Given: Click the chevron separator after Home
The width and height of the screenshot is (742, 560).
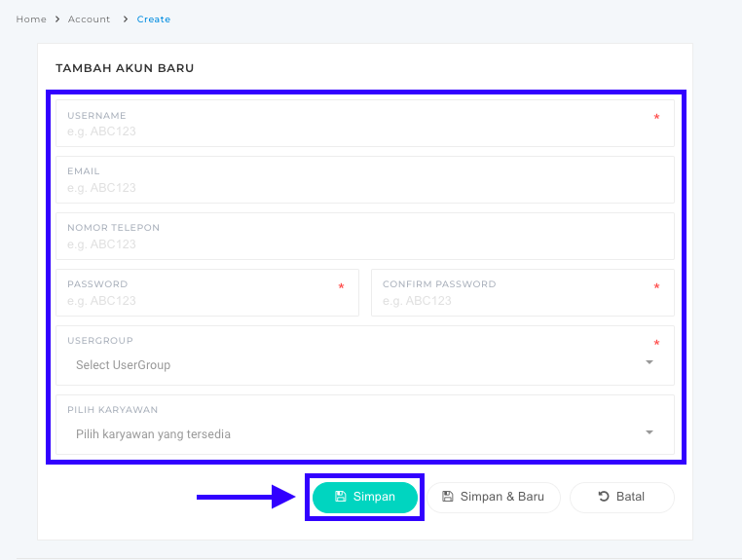Looking at the screenshot, I should click(57, 19).
